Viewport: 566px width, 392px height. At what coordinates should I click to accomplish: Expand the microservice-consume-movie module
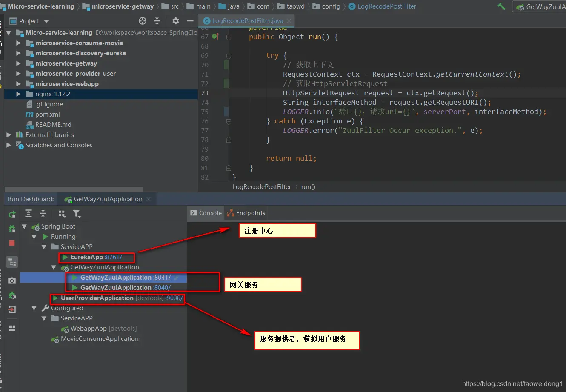[x=18, y=43]
